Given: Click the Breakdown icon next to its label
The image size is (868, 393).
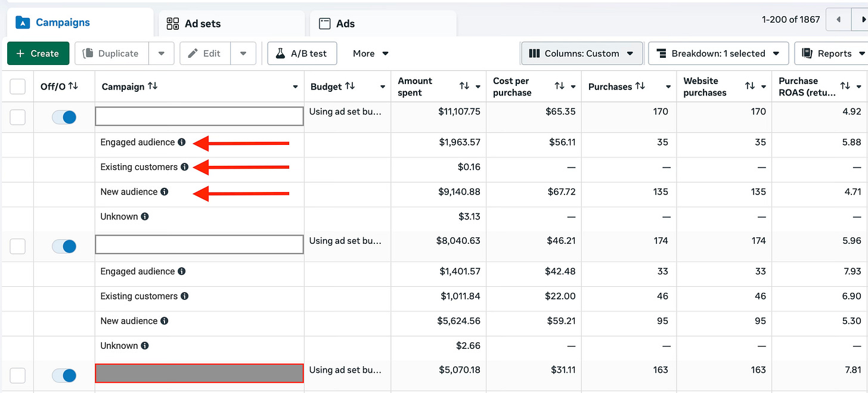Looking at the screenshot, I should tap(662, 53).
